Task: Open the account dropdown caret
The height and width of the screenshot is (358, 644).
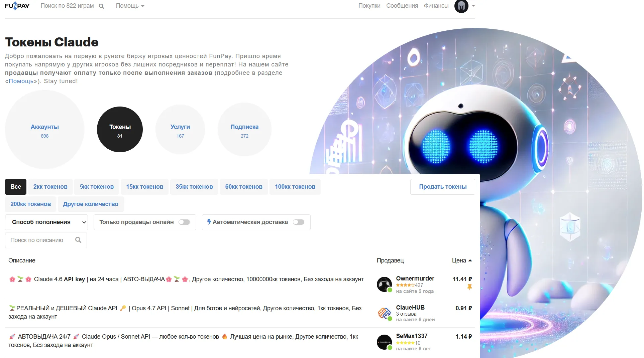Action: (473, 6)
